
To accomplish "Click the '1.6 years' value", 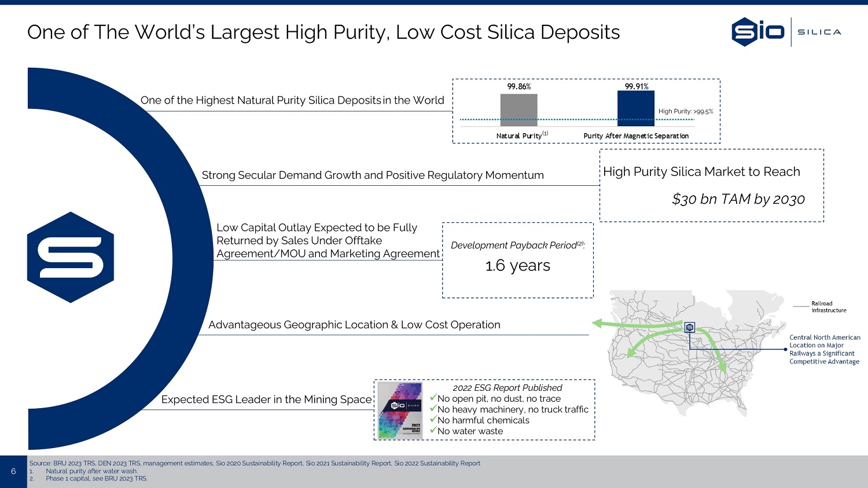I will pyautogui.click(x=518, y=266).
